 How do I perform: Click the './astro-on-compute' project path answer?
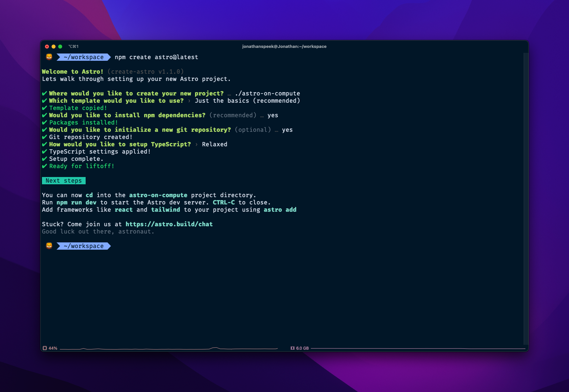(267, 93)
